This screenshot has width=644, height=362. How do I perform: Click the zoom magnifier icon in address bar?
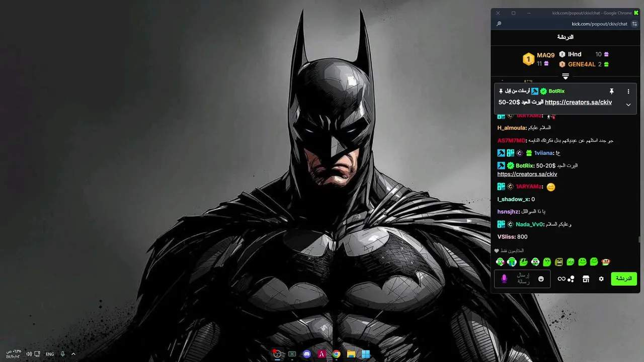click(499, 24)
